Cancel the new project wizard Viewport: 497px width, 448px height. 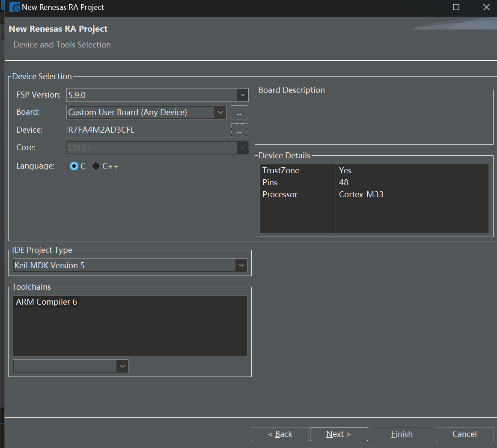pyautogui.click(x=464, y=434)
